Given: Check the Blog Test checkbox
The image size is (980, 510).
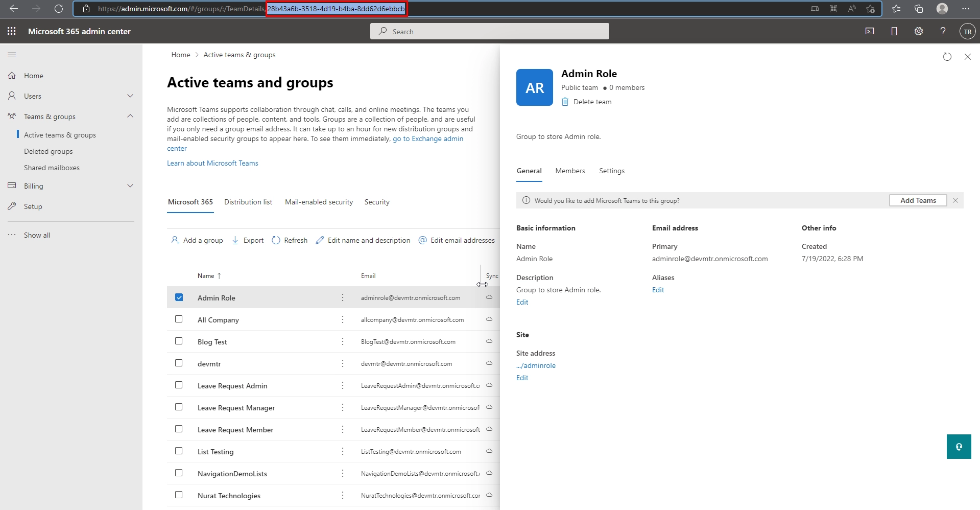Looking at the screenshot, I should pos(179,341).
